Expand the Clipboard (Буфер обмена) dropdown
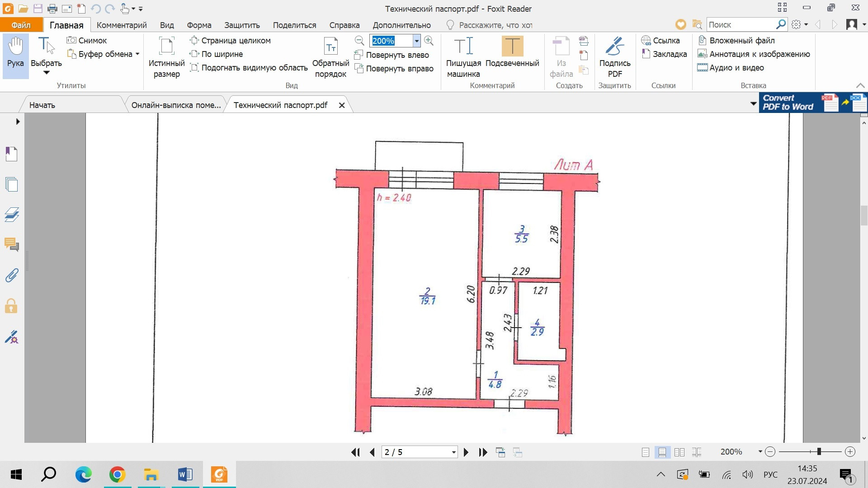The width and height of the screenshot is (868, 488). [x=137, y=54]
